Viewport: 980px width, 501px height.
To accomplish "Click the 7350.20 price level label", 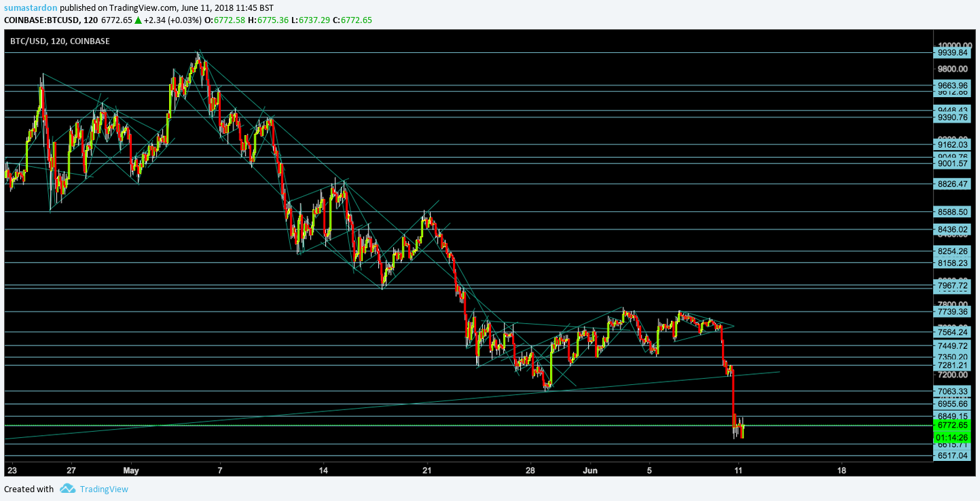I will pyautogui.click(x=952, y=357).
